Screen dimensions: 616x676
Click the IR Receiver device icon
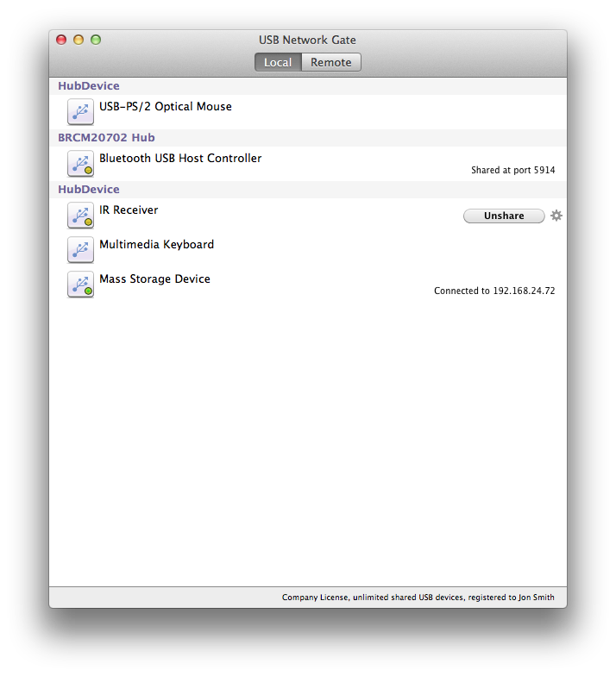80,216
